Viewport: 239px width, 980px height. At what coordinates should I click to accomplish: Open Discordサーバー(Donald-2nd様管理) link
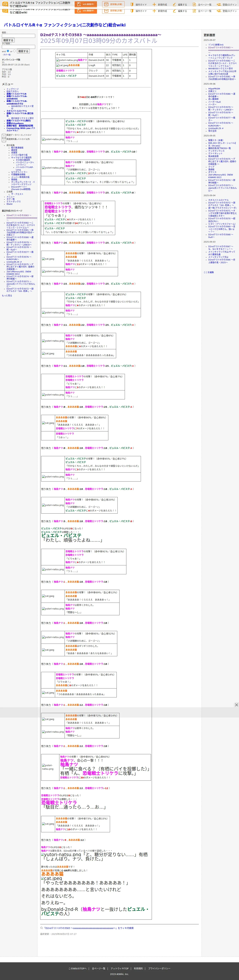point(20,188)
